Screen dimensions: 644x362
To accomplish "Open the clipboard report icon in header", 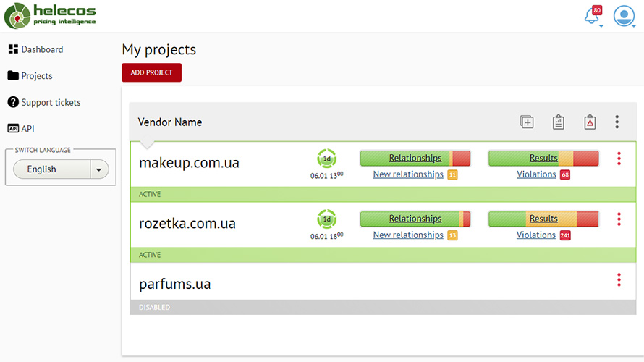I will coord(558,122).
